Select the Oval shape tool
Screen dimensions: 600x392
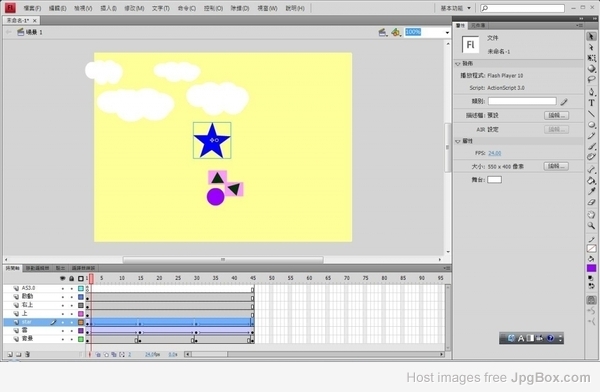[591, 125]
